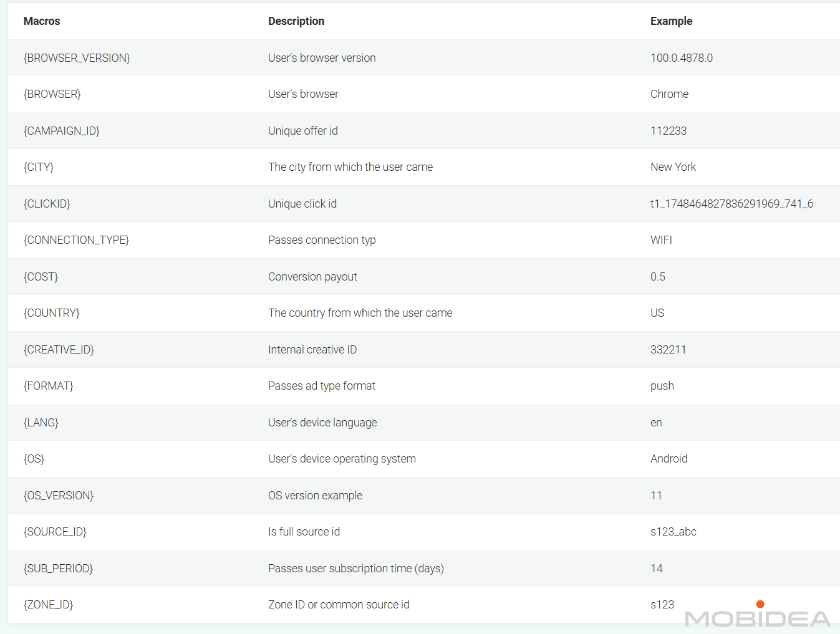Click the {BROWSER} macro cell
This screenshot has height=634, width=840.
(52, 94)
